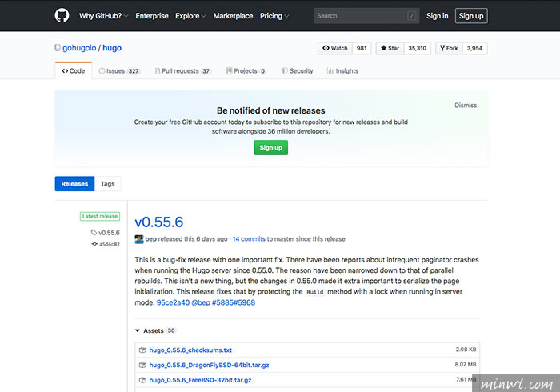Open the bep author link
Screen dimensions: 560x392
tap(150, 239)
